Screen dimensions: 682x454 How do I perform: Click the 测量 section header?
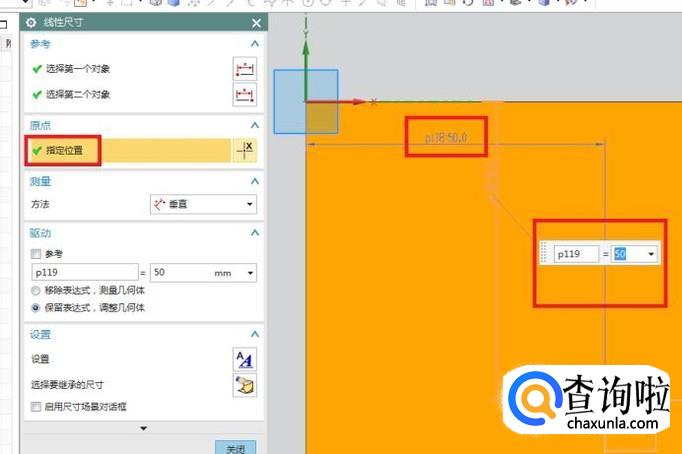[x=40, y=181]
